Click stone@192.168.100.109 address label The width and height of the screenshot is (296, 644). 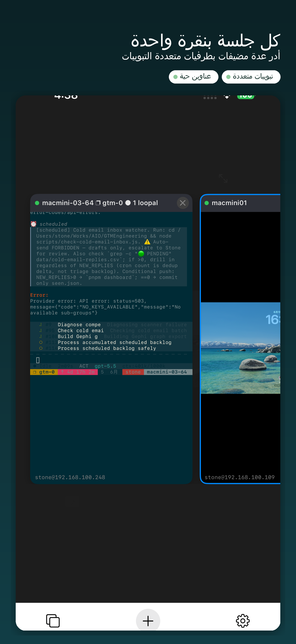239,477
